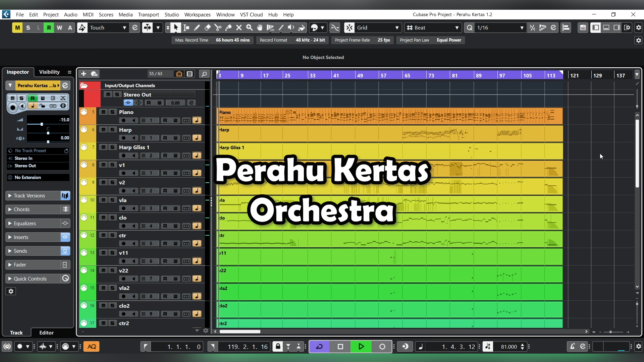The width and height of the screenshot is (644, 362).
Task: Click the Add Track plus icon
Action: [x=84, y=74]
